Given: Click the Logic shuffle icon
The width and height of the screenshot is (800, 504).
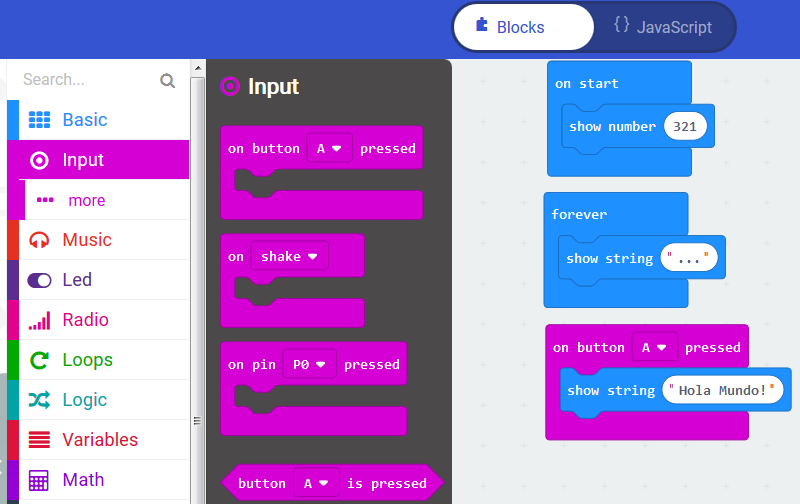Looking at the screenshot, I should pyautogui.click(x=39, y=400).
